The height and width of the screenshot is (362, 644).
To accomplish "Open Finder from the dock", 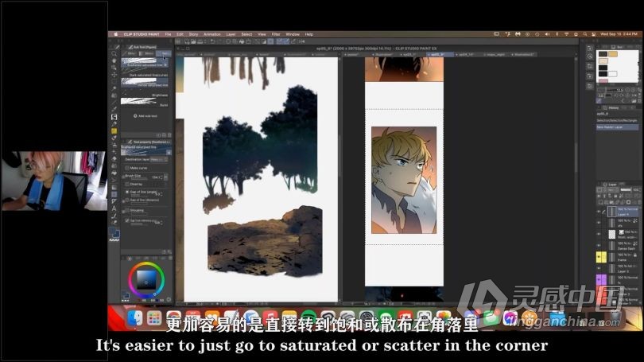I will point(134,317).
